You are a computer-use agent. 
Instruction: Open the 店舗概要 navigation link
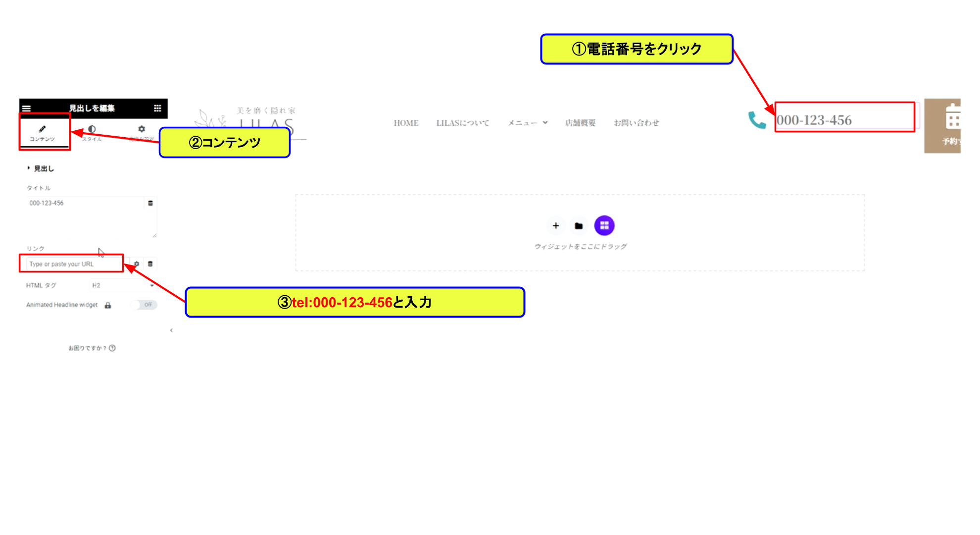pos(581,123)
